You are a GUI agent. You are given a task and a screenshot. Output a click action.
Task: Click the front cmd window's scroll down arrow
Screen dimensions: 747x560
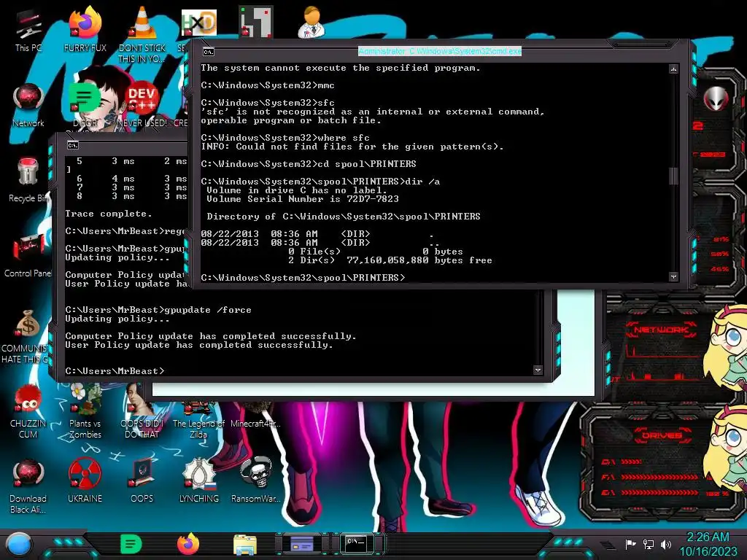click(x=673, y=276)
